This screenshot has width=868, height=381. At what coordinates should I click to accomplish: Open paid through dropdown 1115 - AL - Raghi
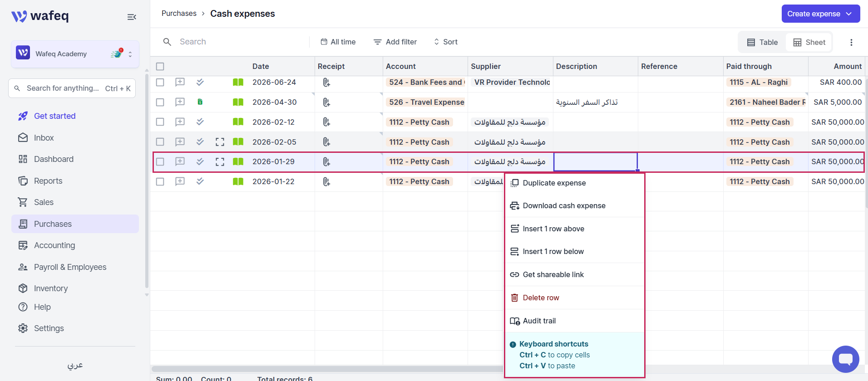click(x=759, y=82)
